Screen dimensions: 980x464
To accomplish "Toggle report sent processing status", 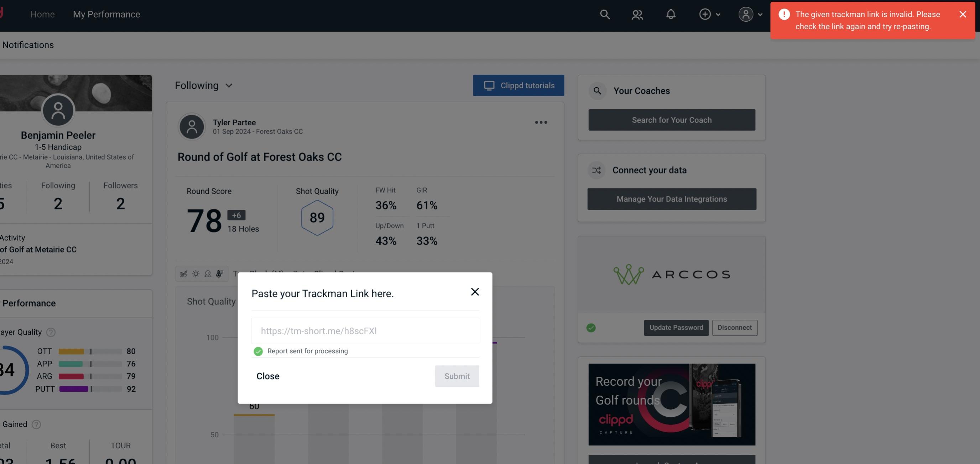I will pos(257,351).
